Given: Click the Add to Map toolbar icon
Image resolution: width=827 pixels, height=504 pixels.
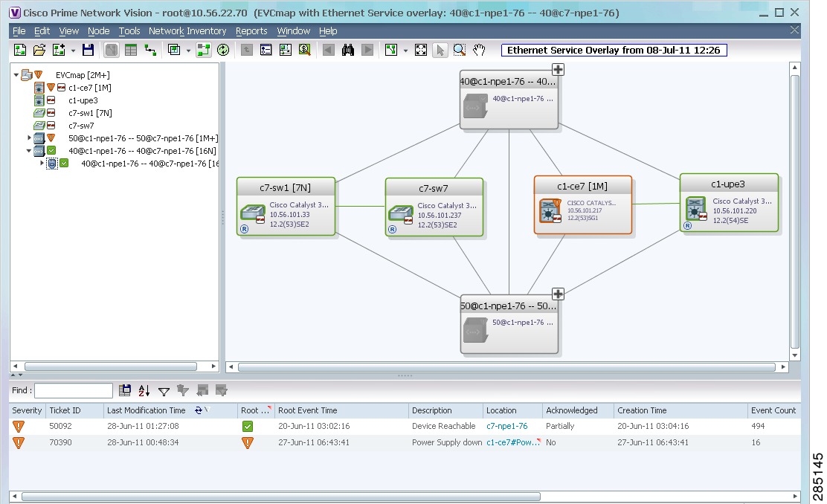Looking at the screenshot, I should 59,50.
